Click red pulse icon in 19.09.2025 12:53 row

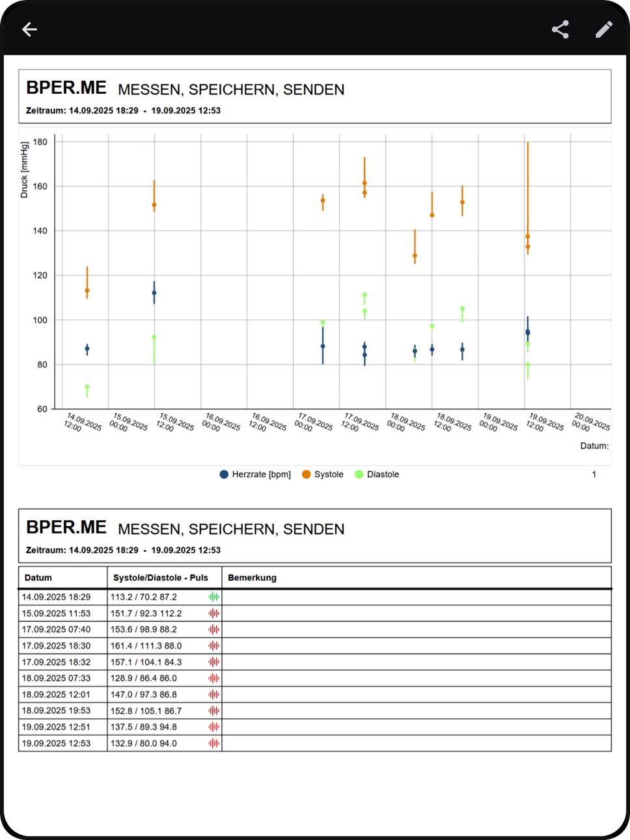coord(213,744)
